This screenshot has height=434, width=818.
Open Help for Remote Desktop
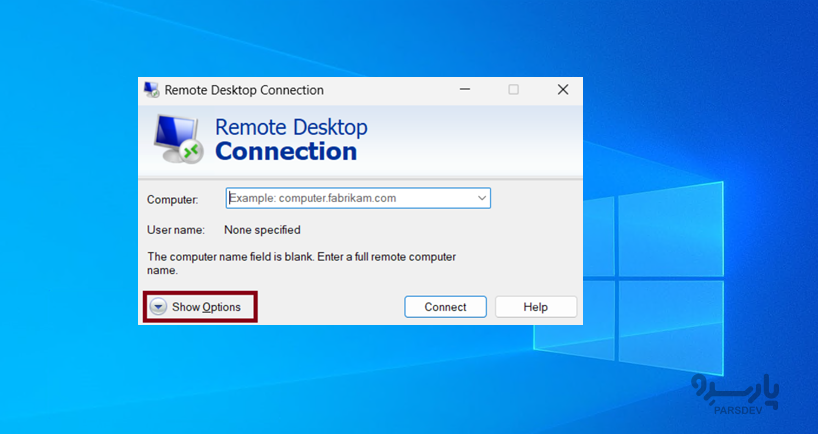click(x=535, y=307)
